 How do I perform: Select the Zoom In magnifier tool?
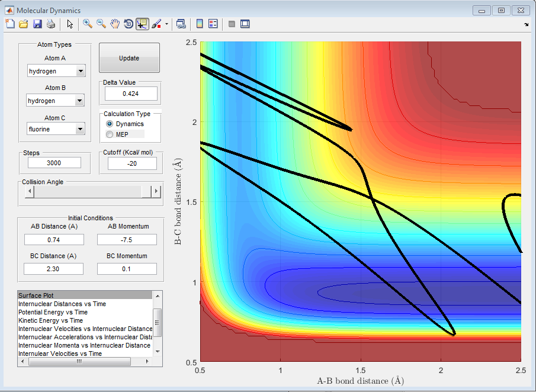tap(88, 24)
